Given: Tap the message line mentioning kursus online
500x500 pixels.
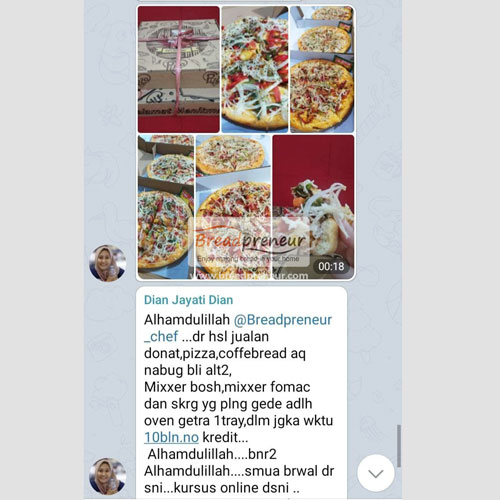Looking at the screenshot, I should [x=222, y=488].
